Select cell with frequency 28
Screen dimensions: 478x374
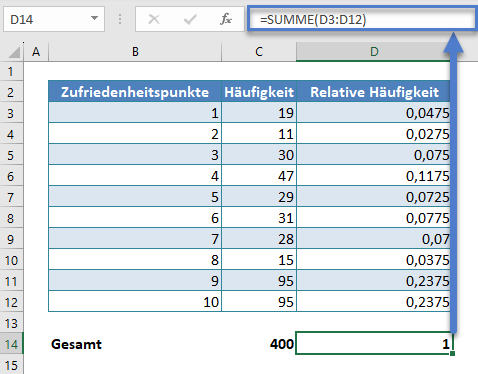[x=259, y=239]
